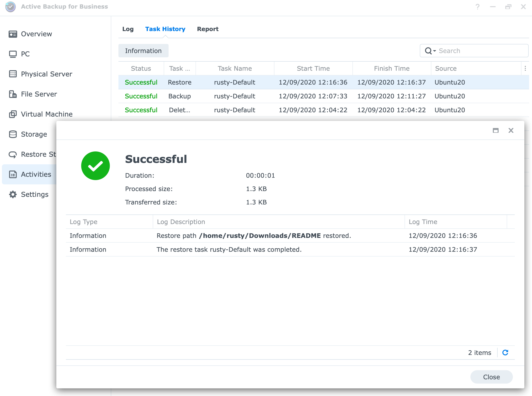Click the Log Type column header
The width and height of the screenshot is (532, 396).
coord(109,222)
